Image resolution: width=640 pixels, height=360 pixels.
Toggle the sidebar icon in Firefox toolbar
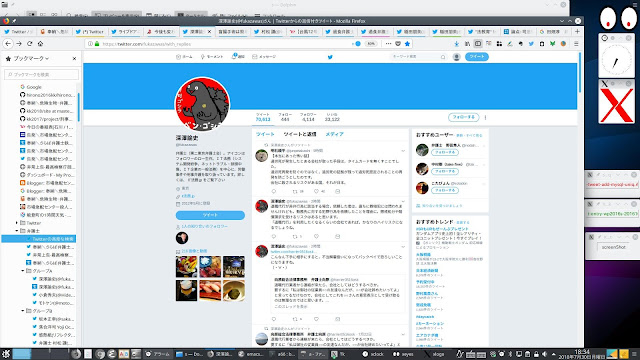click(478, 44)
